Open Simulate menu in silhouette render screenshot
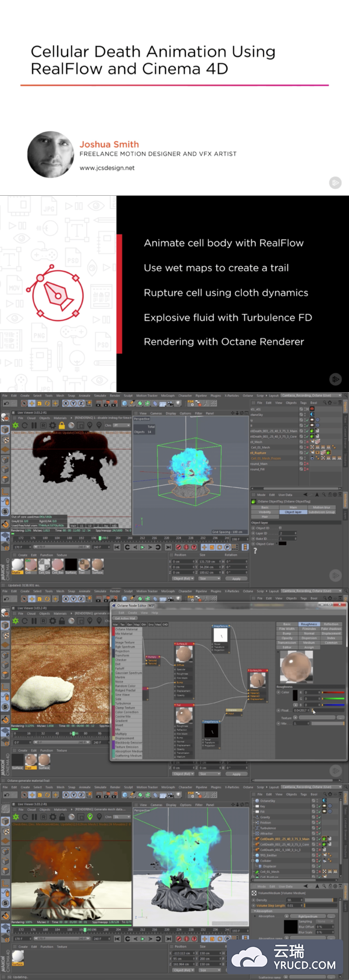Viewport: 349px width, 980px height. pyautogui.click(x=99, y=396)
